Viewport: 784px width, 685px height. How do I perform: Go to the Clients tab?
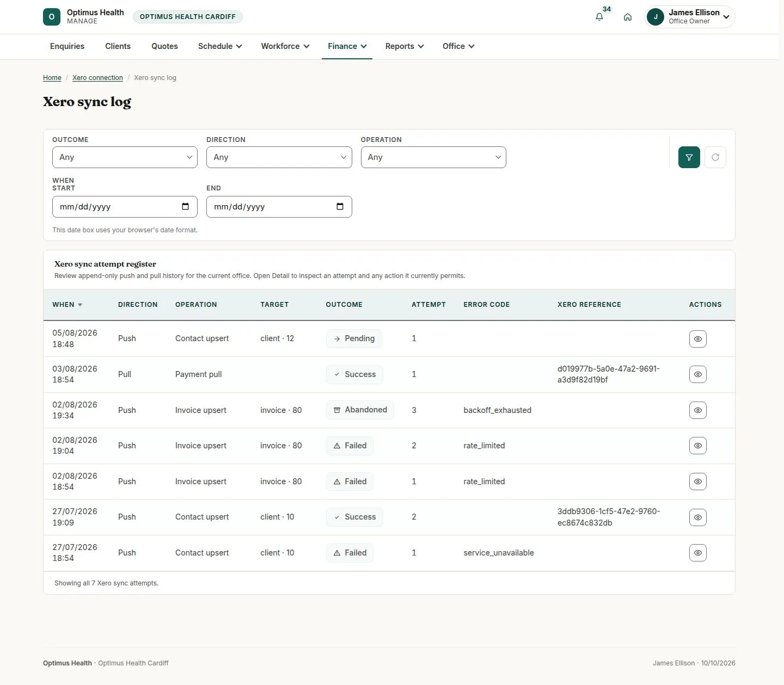click(x=118, y=46)
